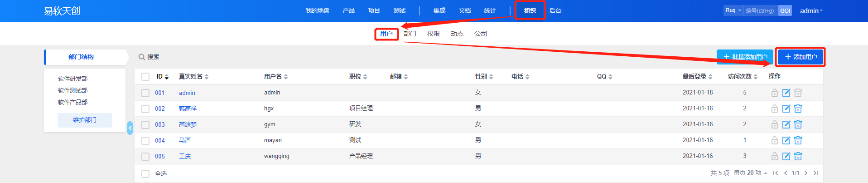Viewport: 868px width, 183px height.
Task: Edit user hgx with pencil icon
Action: [x=786, y=109]
